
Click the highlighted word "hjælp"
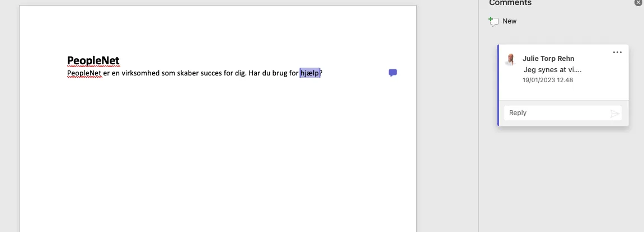[309, 73]
